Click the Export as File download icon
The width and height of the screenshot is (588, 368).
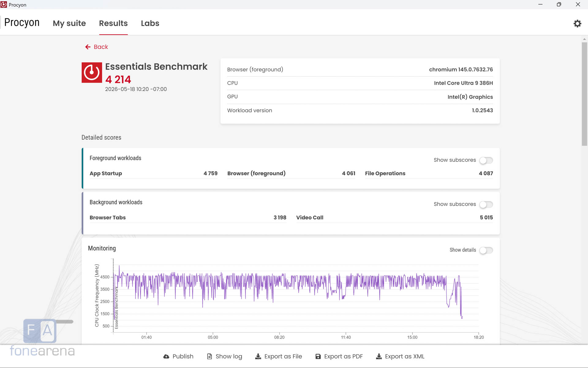[x=258, y=356]
